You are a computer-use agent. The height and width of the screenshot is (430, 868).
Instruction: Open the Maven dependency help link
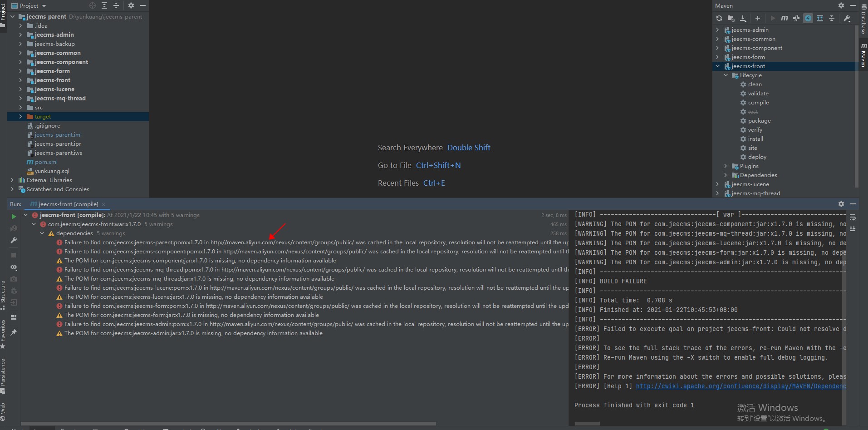(x=740, y=386)
